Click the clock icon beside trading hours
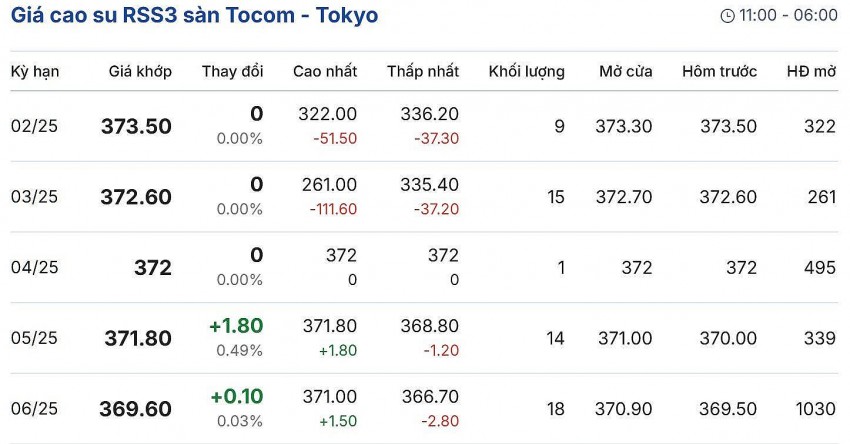 [x=727, y=16]
